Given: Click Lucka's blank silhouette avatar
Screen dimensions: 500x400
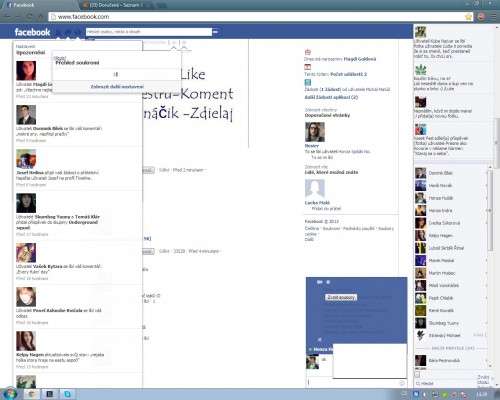Looking at the screenshot, I should pyautogui.click(x=315, y=189).
